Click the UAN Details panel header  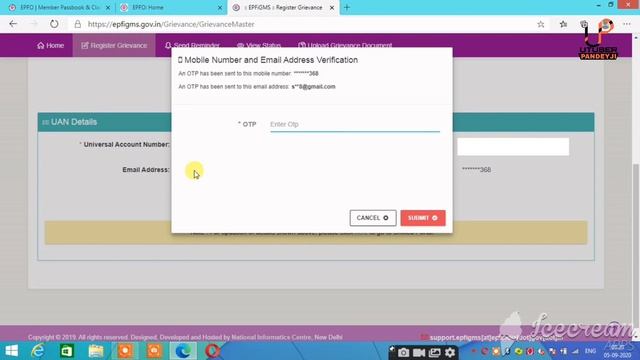tap(316, 122)
